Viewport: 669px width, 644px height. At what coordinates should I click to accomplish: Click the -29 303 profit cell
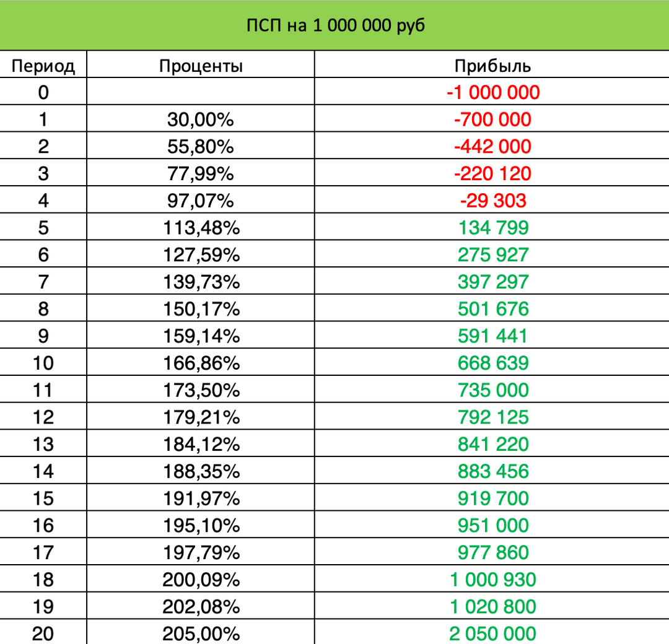[x=492, y=201]
